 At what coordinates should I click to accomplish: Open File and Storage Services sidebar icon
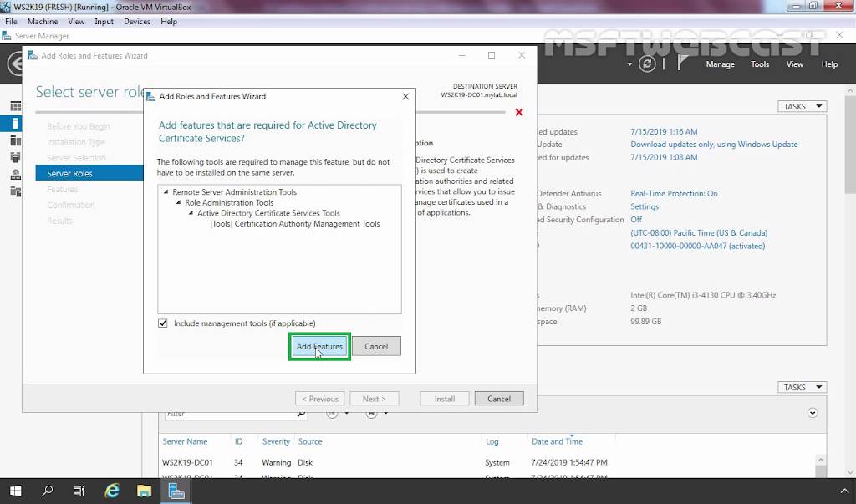pos(15,191)
